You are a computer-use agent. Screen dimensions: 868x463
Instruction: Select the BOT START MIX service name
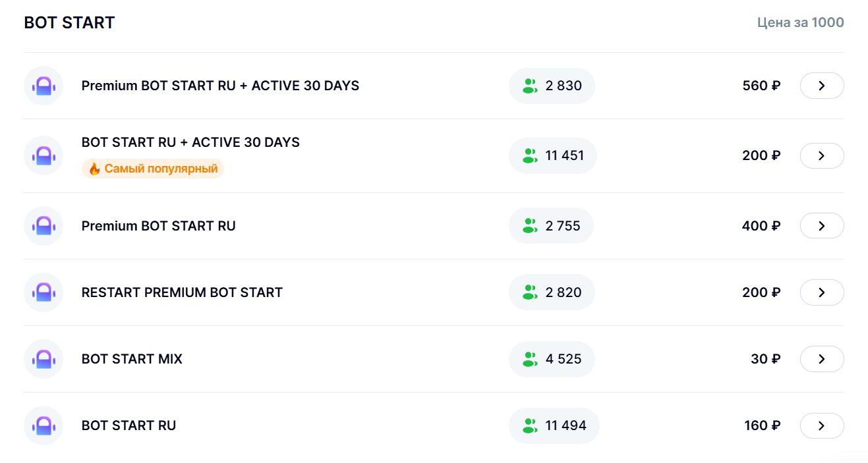tap(132, 359)
